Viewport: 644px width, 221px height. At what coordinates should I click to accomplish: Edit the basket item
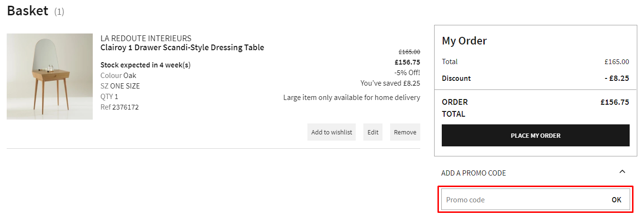[373, 132]
